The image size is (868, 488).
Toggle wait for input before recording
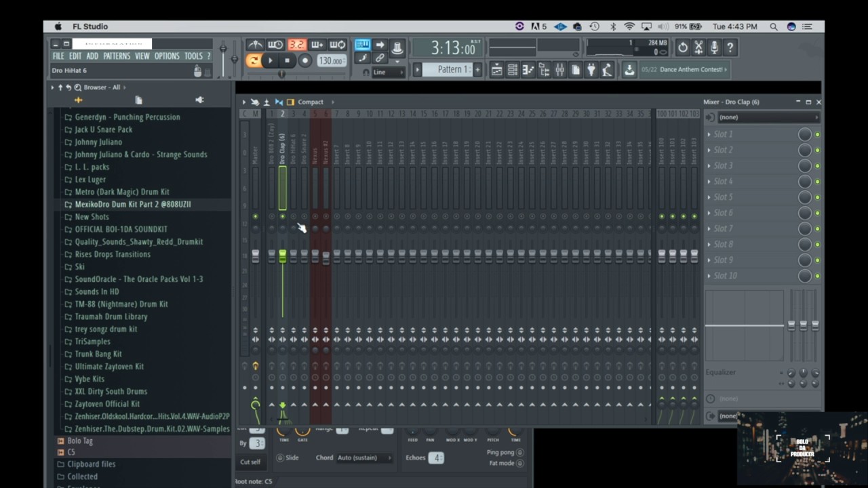[x=275, y=45]
